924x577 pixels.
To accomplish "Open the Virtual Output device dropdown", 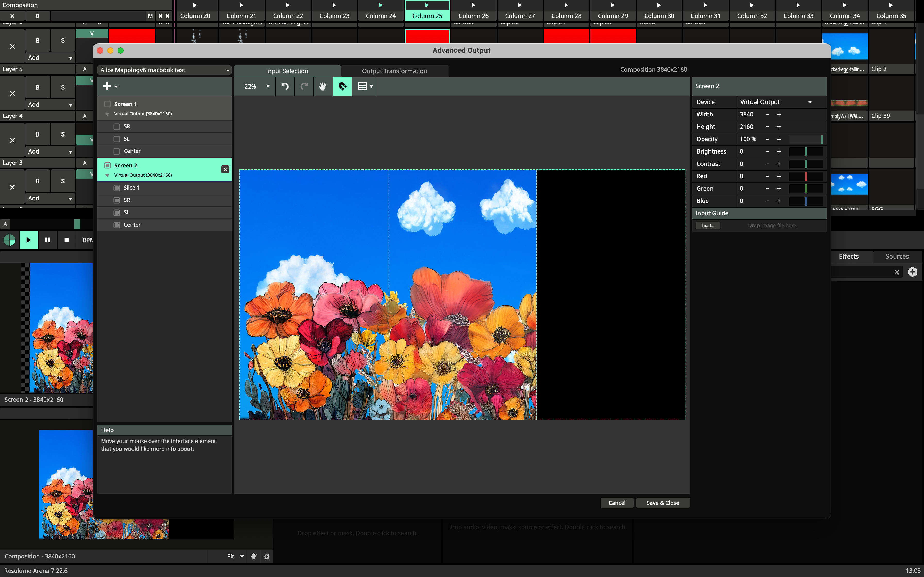I will click(775, 102).
